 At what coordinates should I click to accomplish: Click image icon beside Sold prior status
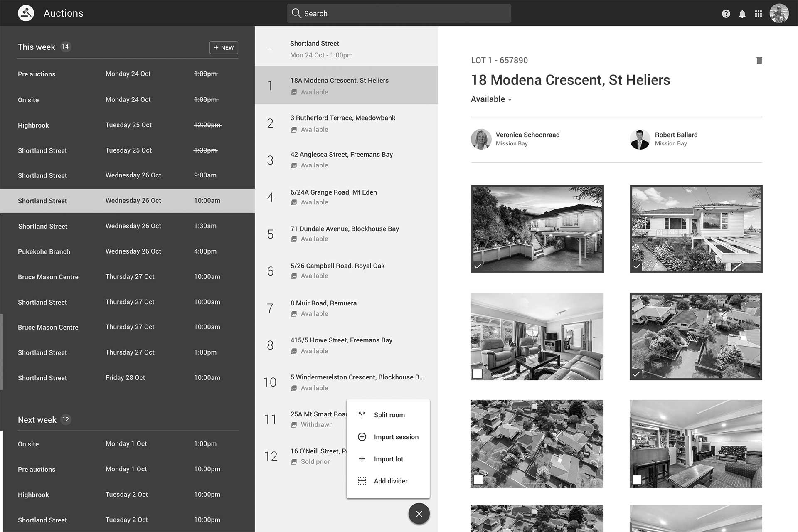click(x=294, y=462)
